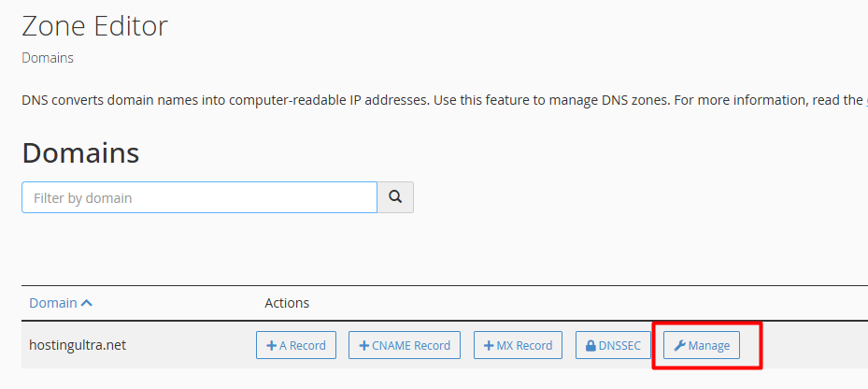
Task: Click the plus icon on CNAME Record
Action: (x=363, y=346)
